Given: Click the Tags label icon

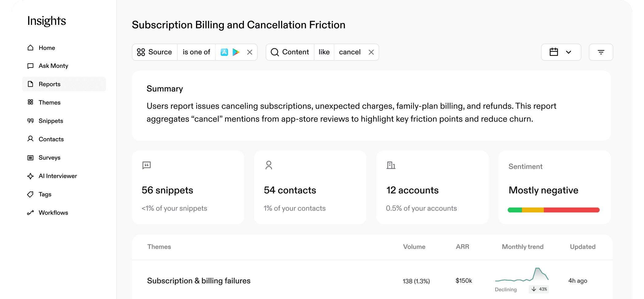Looking at the screenshot, I should coord(30,194).
